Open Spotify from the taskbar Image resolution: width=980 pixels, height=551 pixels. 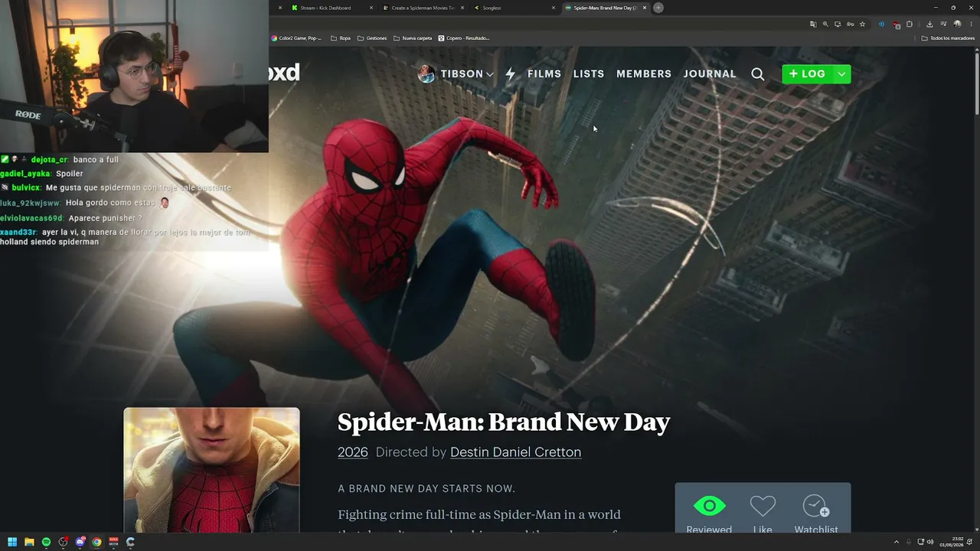[x=46, y=542]
